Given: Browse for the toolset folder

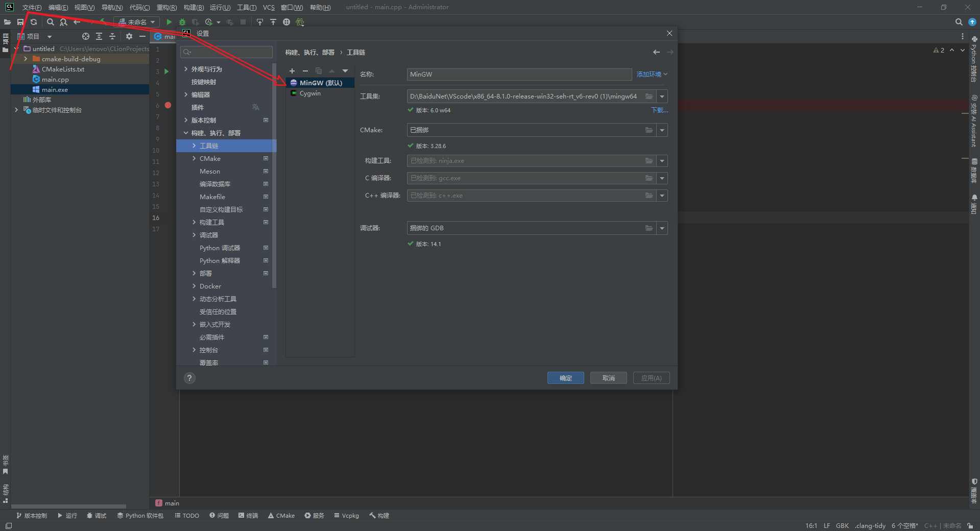Looking at the screenshot, I should coord(649,96).
